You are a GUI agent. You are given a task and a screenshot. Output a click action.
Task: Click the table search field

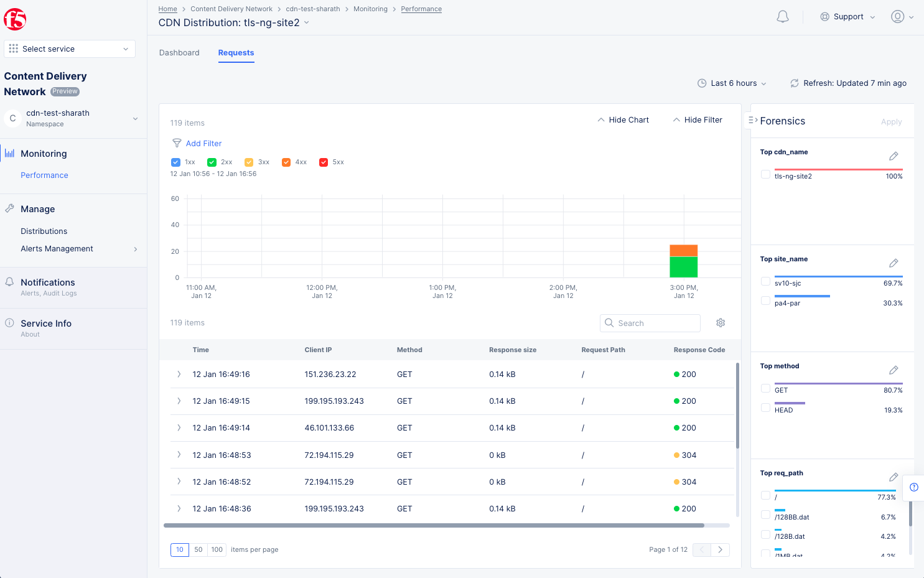[x=650, y=323]
